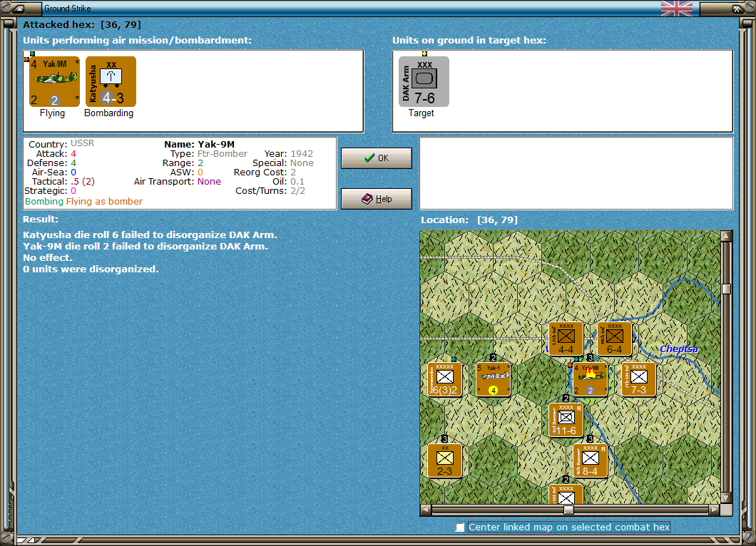Screen dimensions: 756x546
Task: Click the 6-4 infantry counter on map
Action: [x=614, y=339]
